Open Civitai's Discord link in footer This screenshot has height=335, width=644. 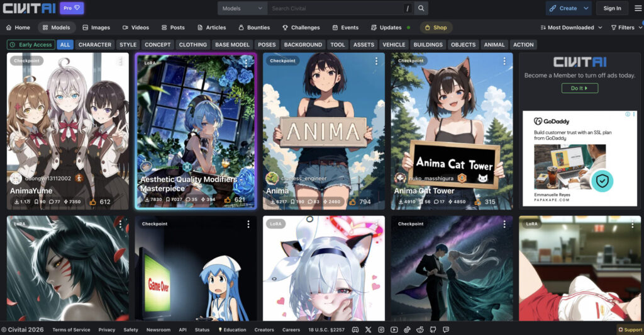(x=355, y=329)
